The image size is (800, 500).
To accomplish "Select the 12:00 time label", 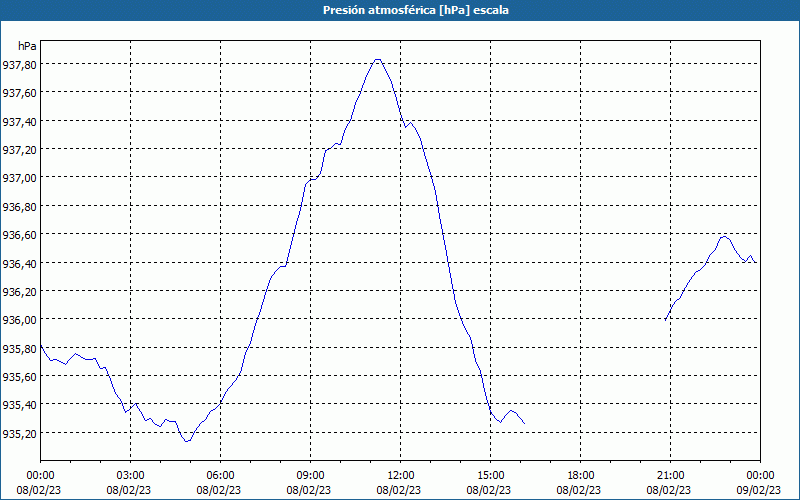I will coord(401,476).
